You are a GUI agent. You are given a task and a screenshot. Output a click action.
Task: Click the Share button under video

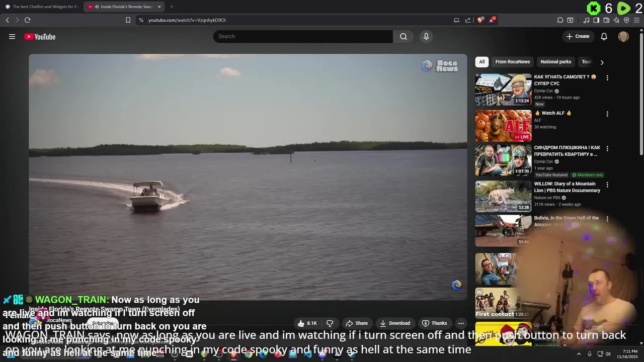(357, 323)
